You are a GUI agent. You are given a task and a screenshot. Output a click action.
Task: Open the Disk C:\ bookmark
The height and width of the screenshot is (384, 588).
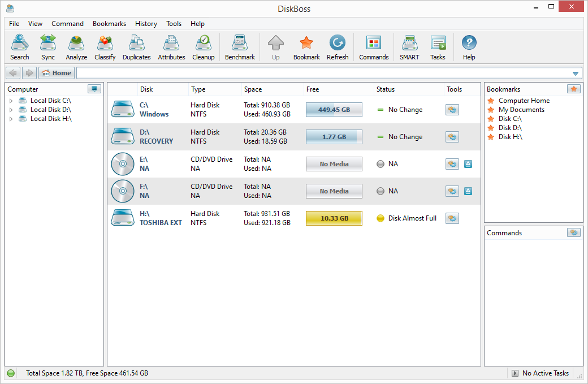[509, 119]
